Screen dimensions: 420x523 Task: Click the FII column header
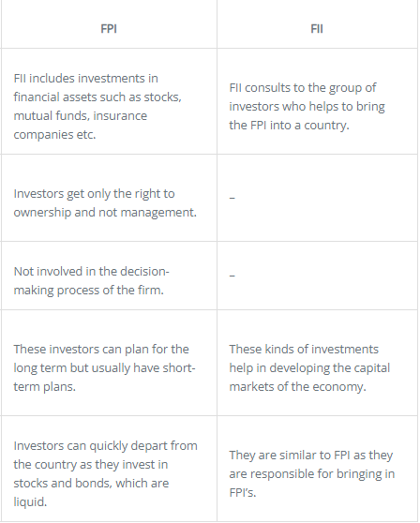[x=317, y=29]
